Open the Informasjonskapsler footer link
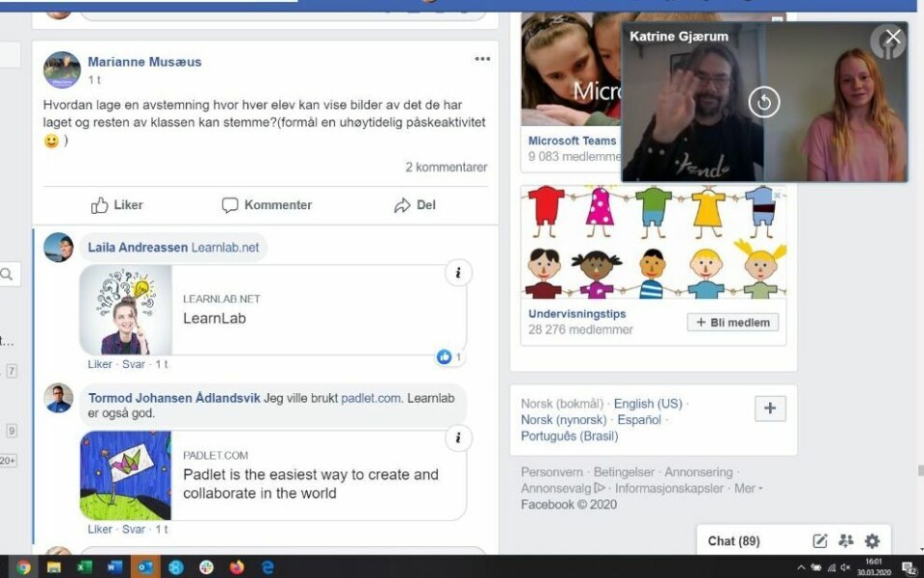The image size is (924, 578). pos(669,488)
